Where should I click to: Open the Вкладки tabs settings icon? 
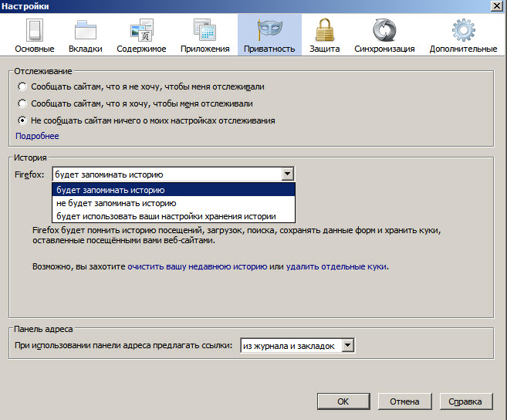pyautogui.click(x=86, y=31)
